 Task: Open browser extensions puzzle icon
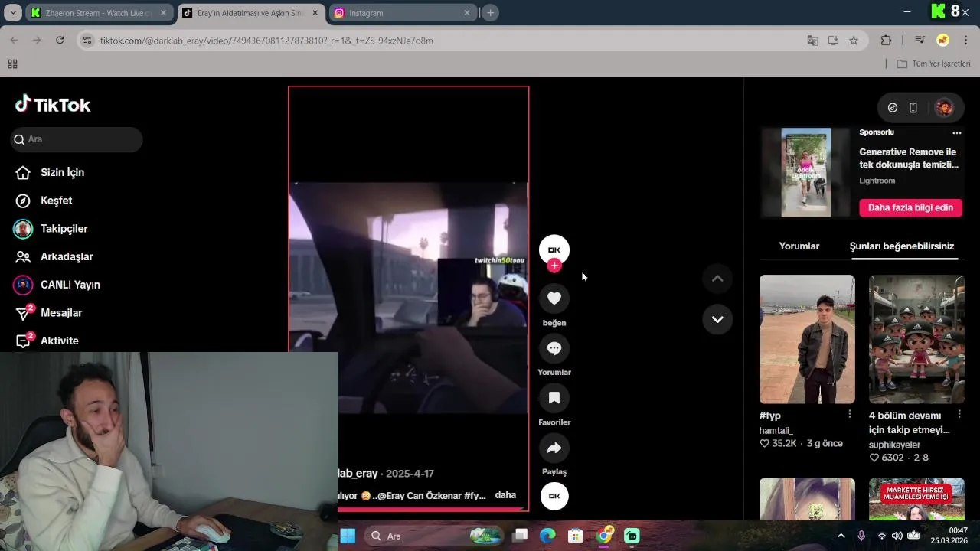click(x=887, y=41)
